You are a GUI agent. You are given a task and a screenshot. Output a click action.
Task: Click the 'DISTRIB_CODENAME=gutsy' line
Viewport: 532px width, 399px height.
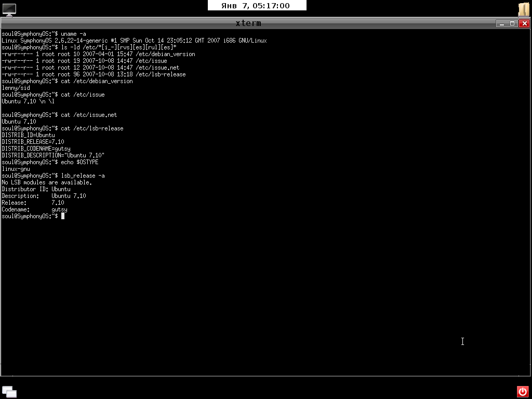pos(36,149)
